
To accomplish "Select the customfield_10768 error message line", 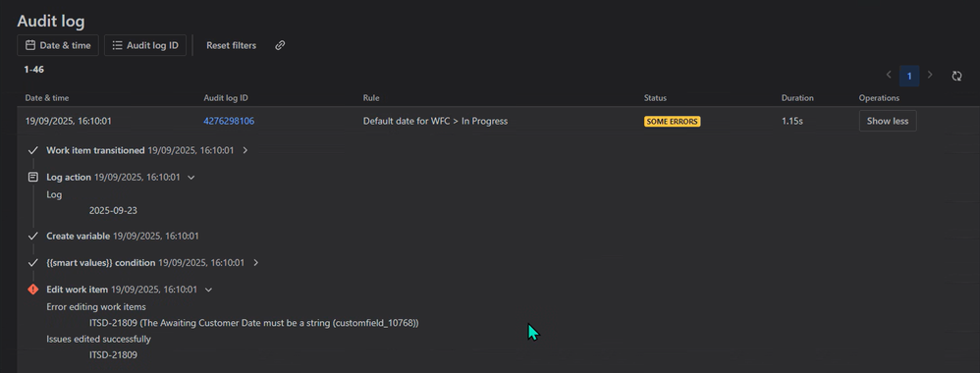I will tap(253, 323).
